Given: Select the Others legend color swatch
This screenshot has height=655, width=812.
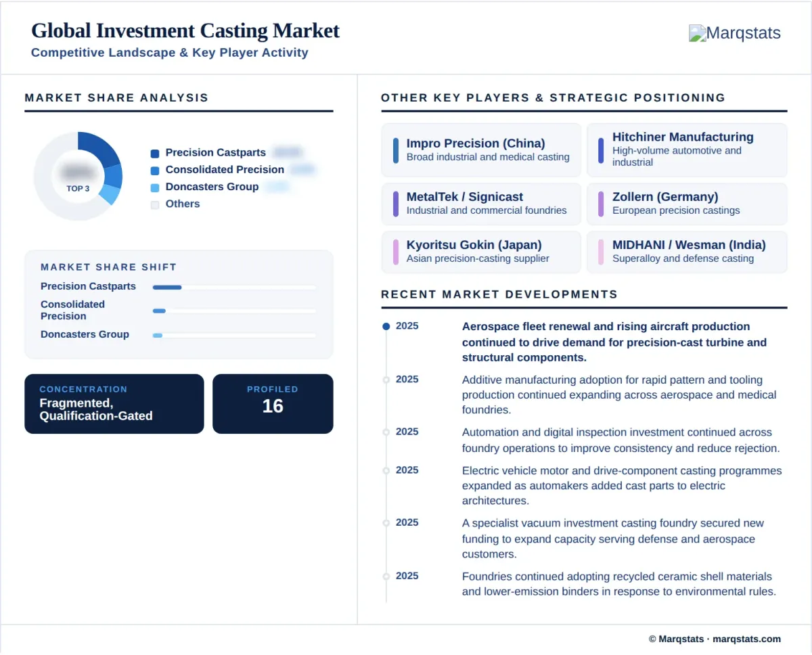Looking at the screenshot, I should point(155,204).
